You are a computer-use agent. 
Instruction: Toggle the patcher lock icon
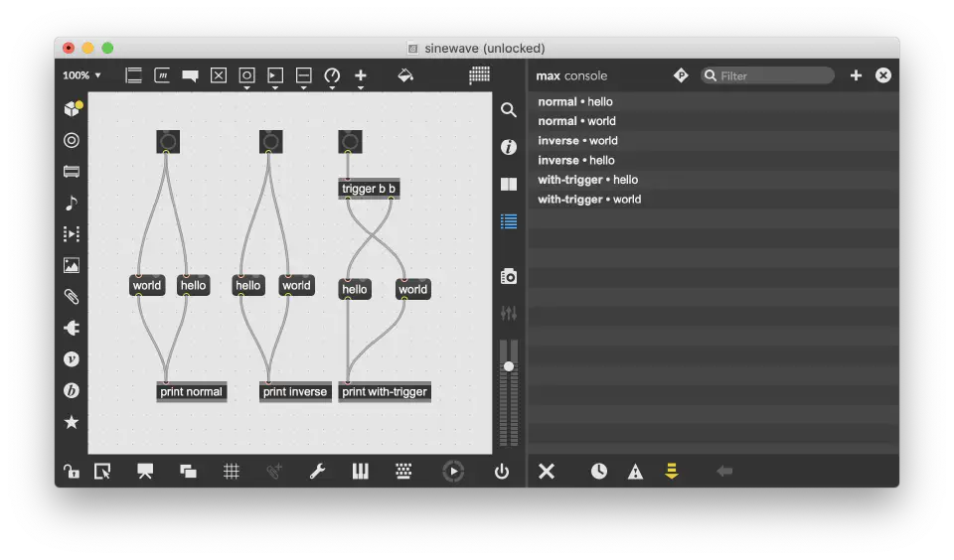(72, 472)
